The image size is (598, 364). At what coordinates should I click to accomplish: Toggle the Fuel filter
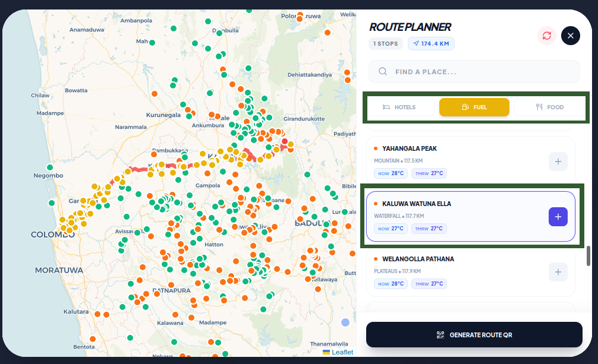[x=474, y=107]
